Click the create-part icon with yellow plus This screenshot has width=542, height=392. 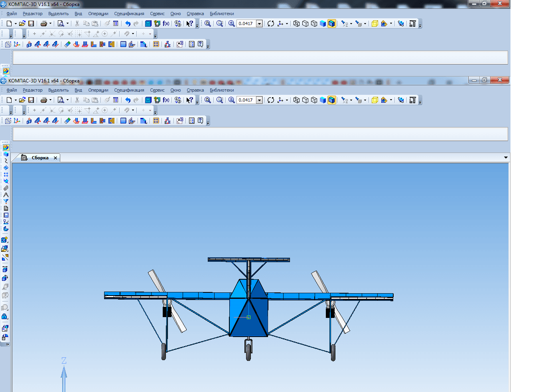click(x=5, y=240)
